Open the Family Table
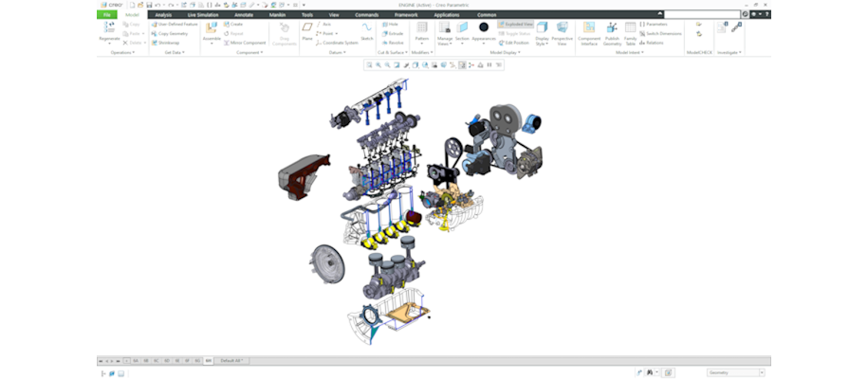The image size is (868, 379). click(x=630, y=30)
